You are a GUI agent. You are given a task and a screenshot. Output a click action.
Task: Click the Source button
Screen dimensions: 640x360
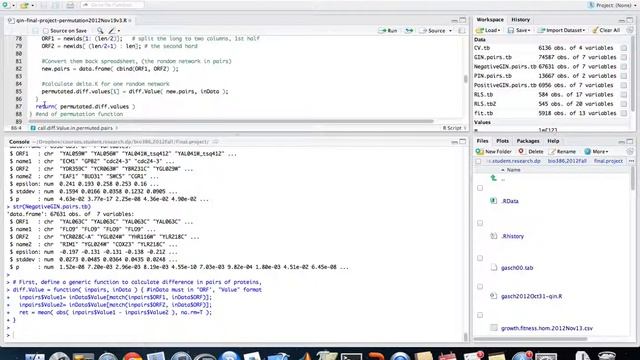(433, 31)
